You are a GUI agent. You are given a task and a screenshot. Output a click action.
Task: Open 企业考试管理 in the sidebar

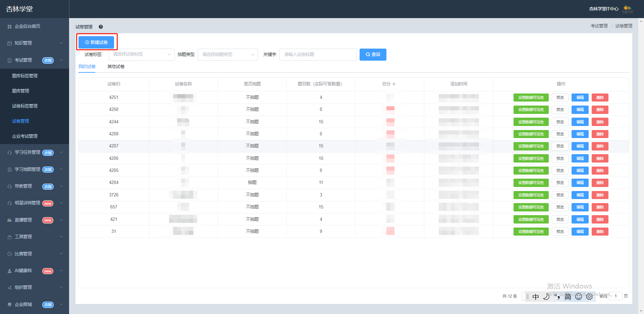pos(25,136)
